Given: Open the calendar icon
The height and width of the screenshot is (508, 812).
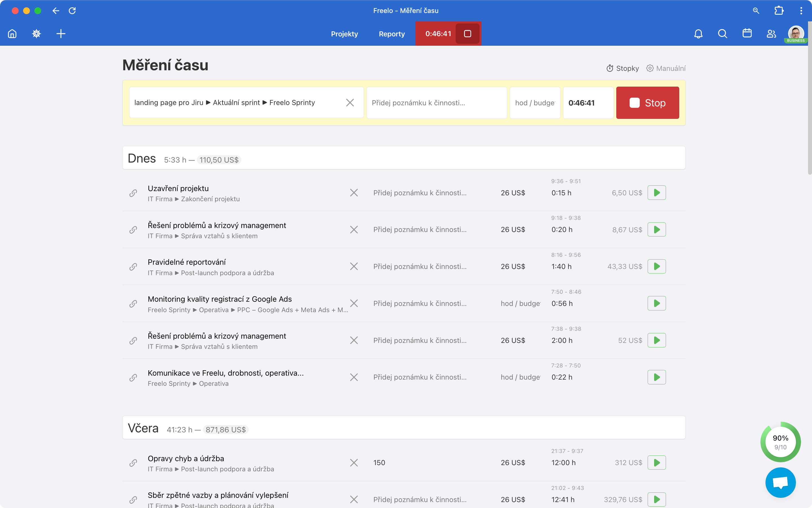Looking at the screenshot, I should [x=747, y=33].
